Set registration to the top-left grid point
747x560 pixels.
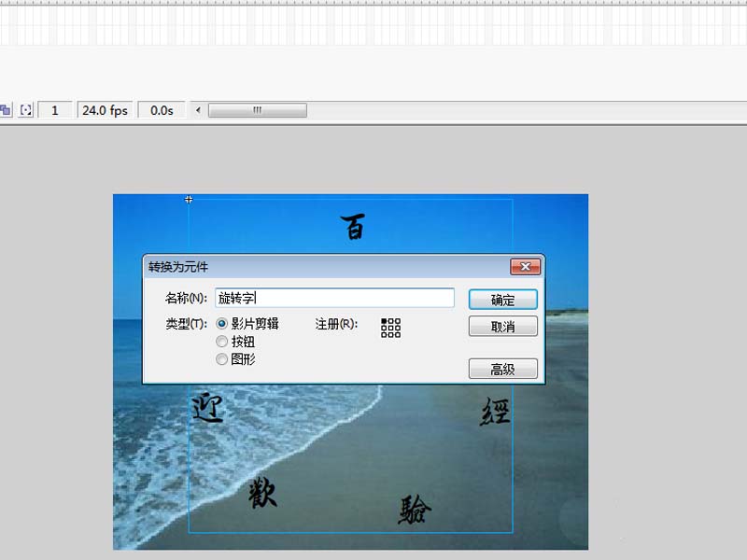click(384, 321)
